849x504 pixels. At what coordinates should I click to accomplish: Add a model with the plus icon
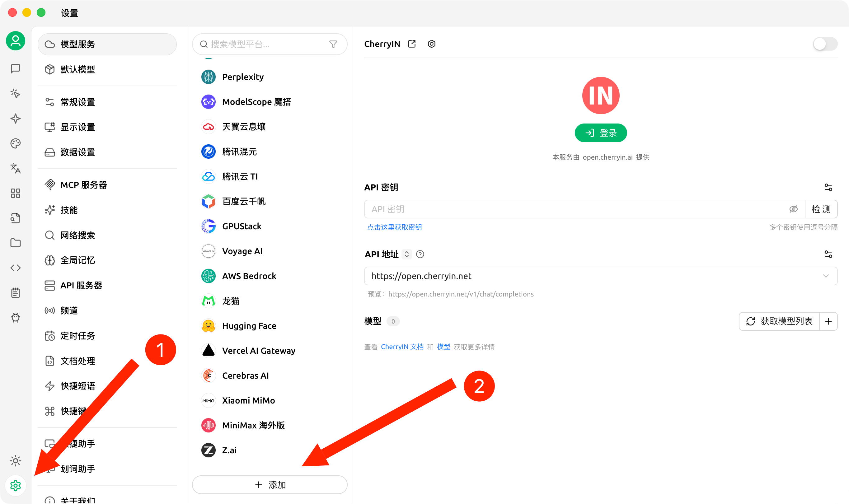click(x=829, y=321)
